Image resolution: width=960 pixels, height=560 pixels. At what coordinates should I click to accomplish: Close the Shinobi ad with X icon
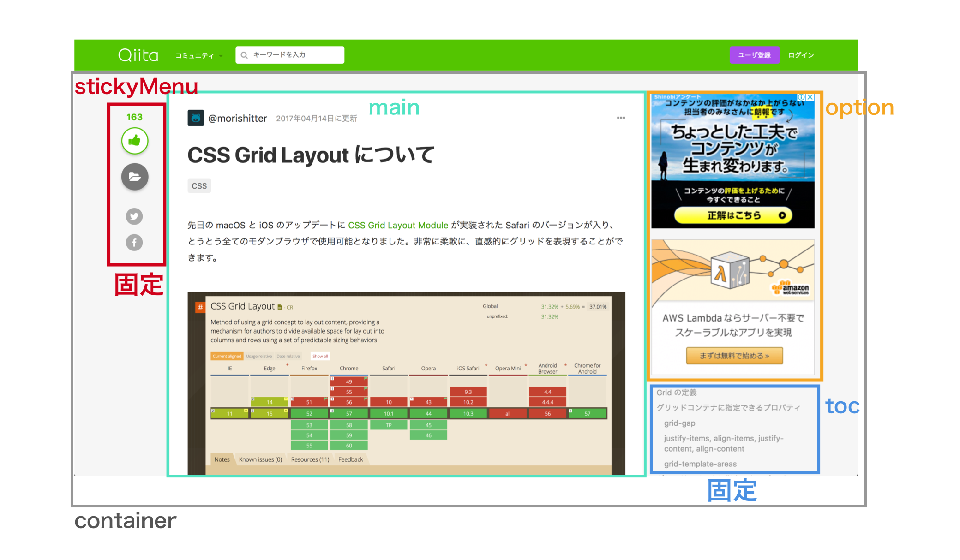[x=810, y=97]
